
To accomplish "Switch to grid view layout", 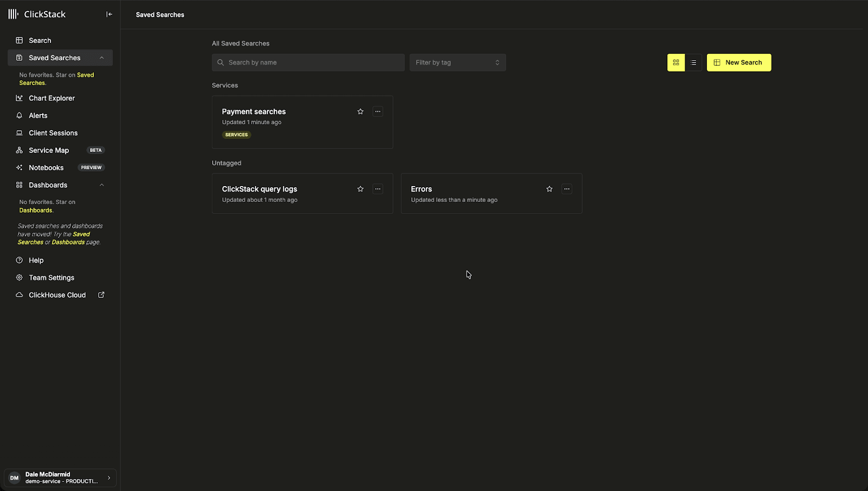I will pyautogui.click(x=676, y=62).
